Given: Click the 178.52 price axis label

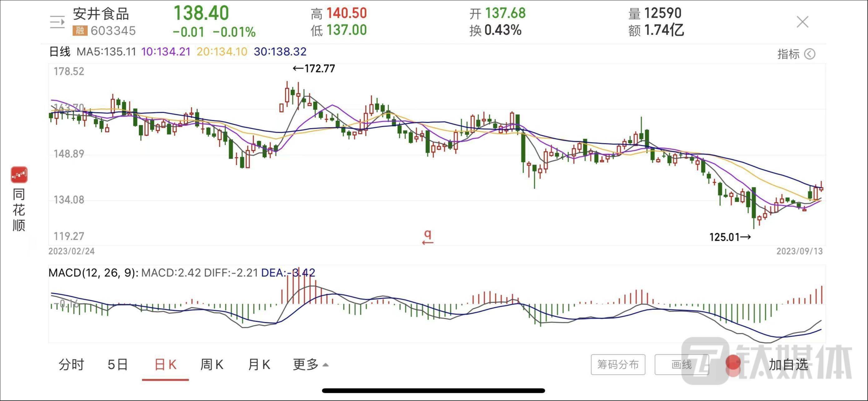Looking at the screenshot, I should coord(69,72).
